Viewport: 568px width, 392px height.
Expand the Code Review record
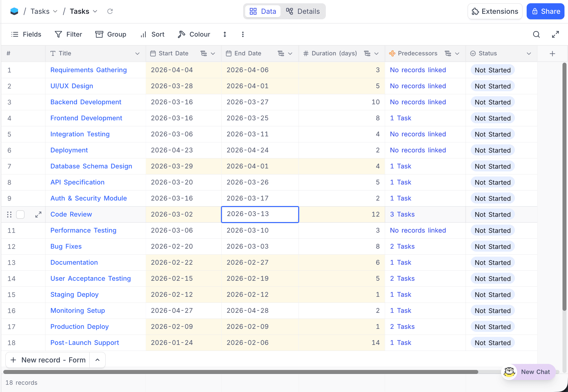[x=38, y=215]
